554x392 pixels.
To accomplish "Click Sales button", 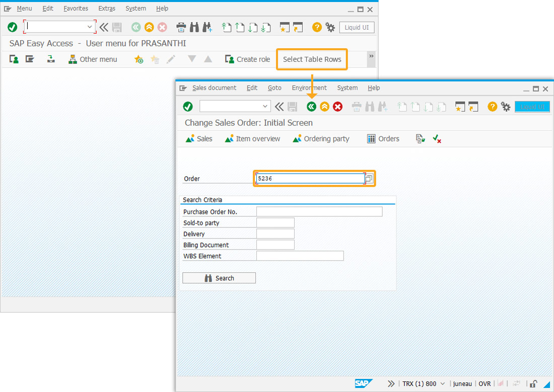I will pos(199,139).
